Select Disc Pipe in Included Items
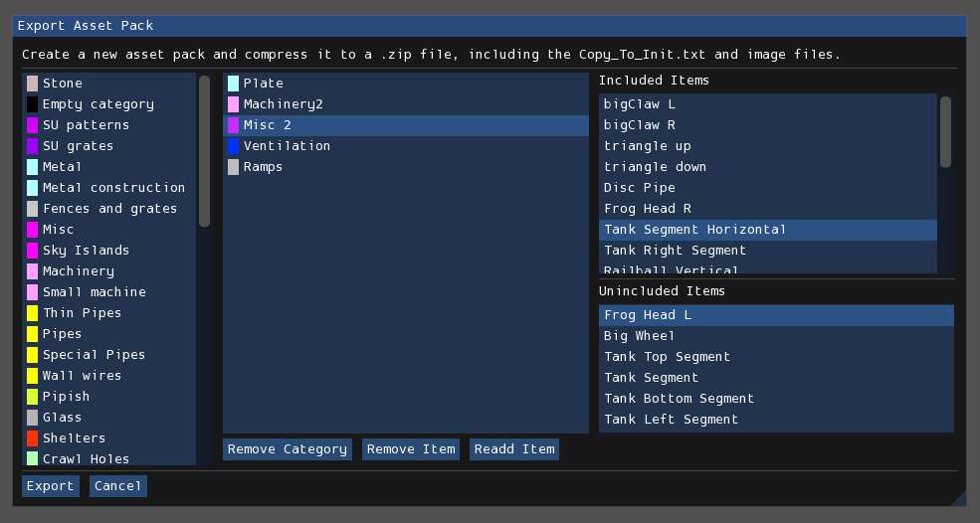 [x=768, y=188]
